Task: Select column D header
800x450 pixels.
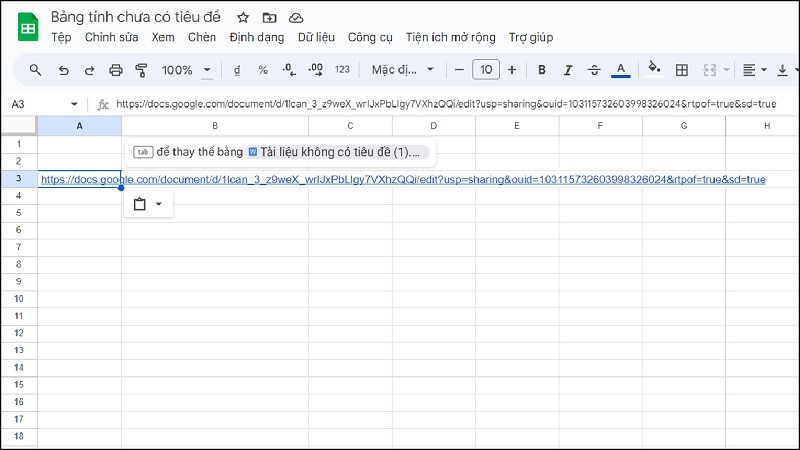Action: pyautogui.click(x=434, y=126)
